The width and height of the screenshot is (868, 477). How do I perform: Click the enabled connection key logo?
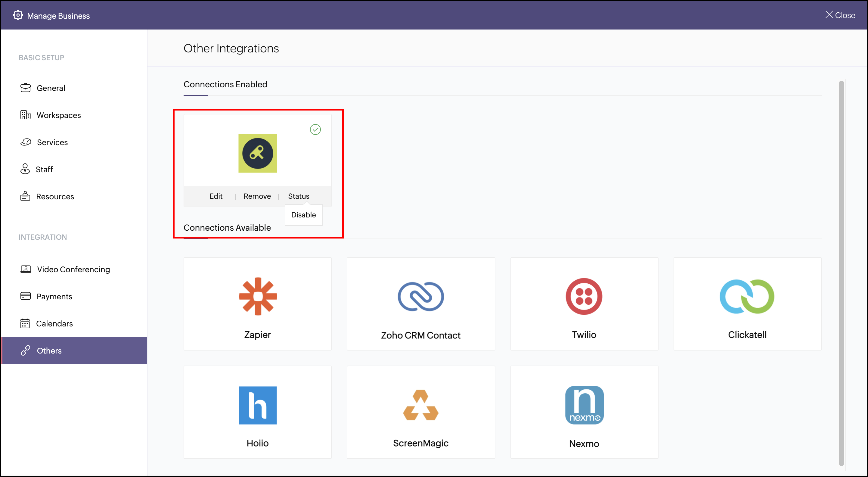point(258,153)
